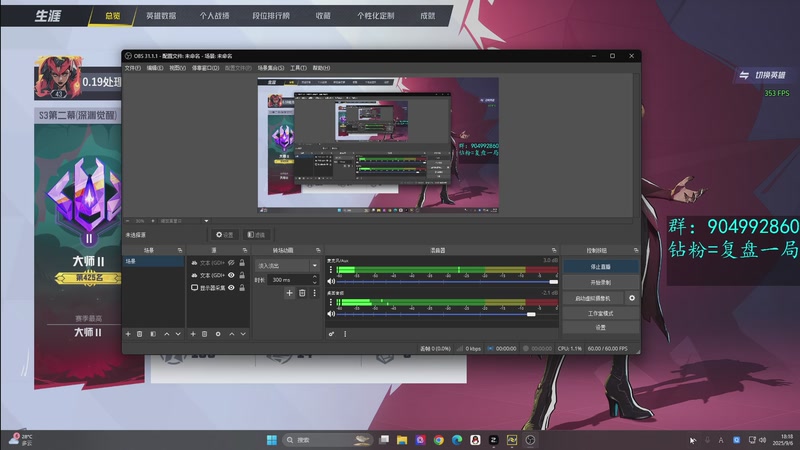Add a new scene with plus icon

(x=128, y=334)
